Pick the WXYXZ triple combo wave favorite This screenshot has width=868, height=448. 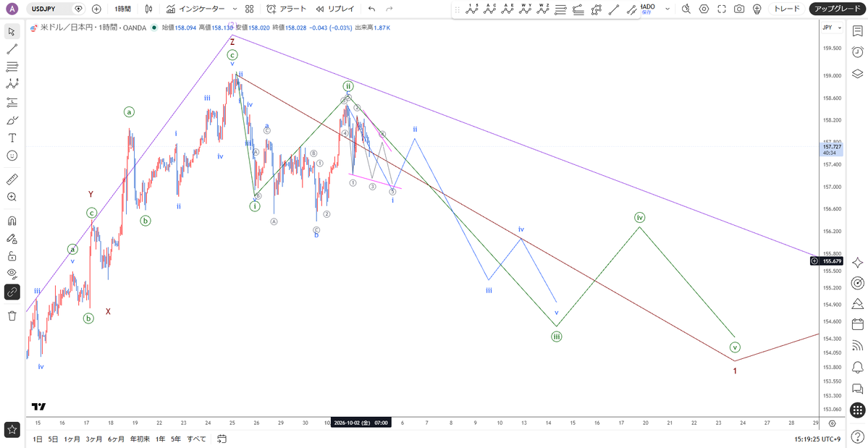(544, 9)
